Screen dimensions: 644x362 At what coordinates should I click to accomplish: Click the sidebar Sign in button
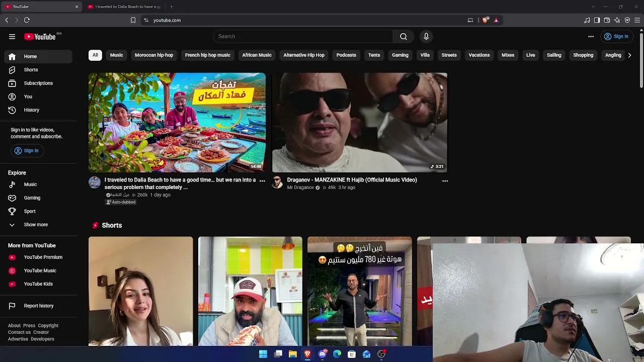pyautogui.click(x=27, y=150)
